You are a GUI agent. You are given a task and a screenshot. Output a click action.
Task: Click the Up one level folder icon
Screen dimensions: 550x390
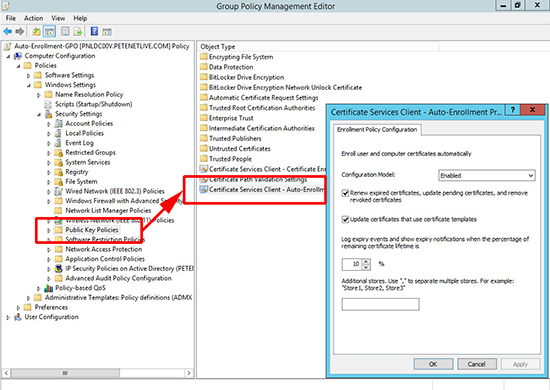(36, 32)
